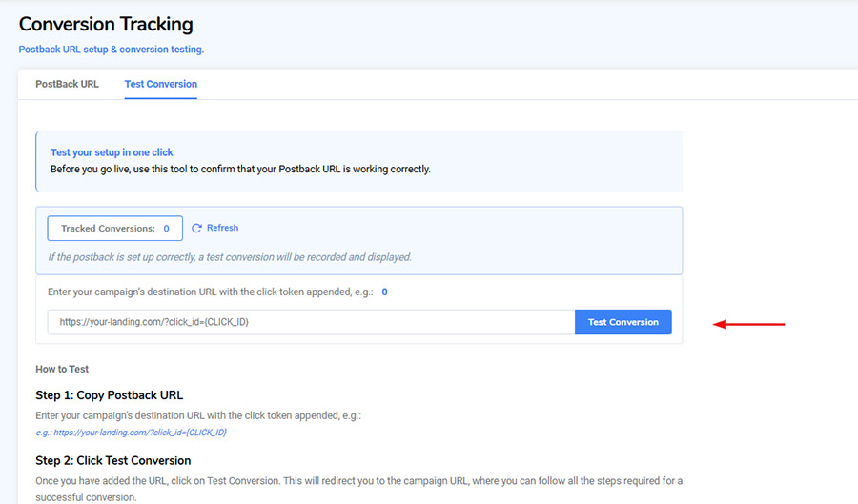Click the 'Before you go live' banner description
This screenshot has width=858, height=504.
(x=240, y=169)
